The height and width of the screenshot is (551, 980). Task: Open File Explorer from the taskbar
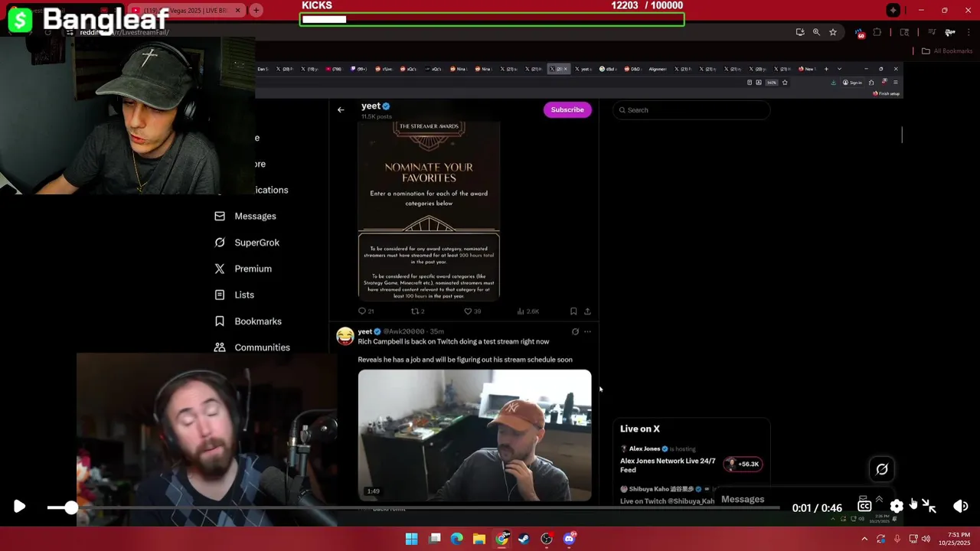coord(479,539)
